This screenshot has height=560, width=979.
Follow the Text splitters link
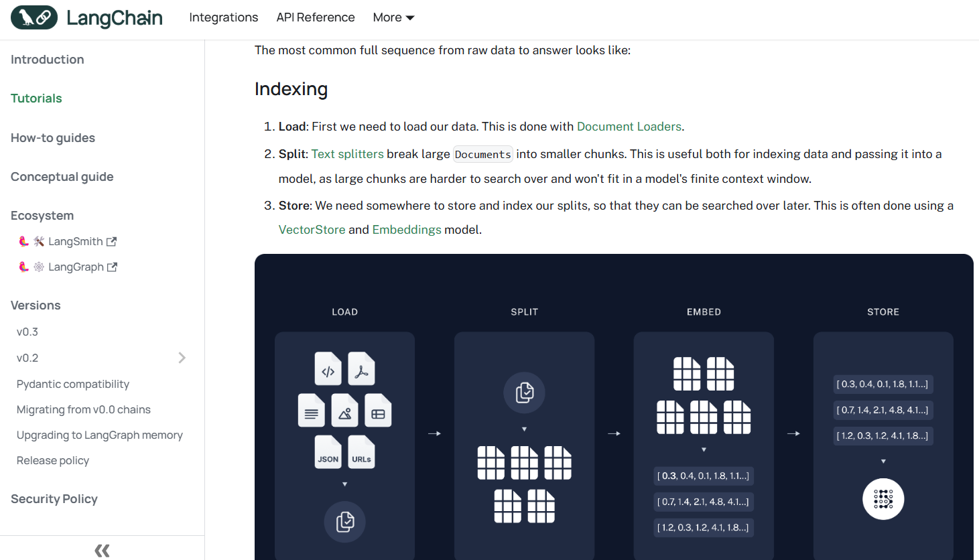pos(348,154)
